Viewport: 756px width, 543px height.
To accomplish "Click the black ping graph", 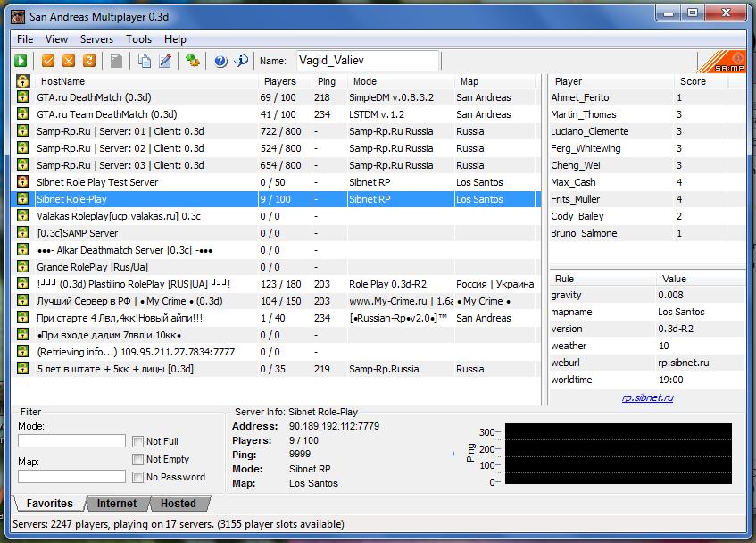I will tap(619, 454).
